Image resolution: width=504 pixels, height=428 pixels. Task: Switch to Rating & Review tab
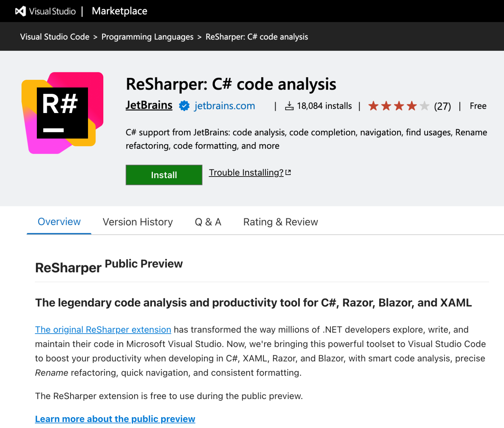point(280,222)
